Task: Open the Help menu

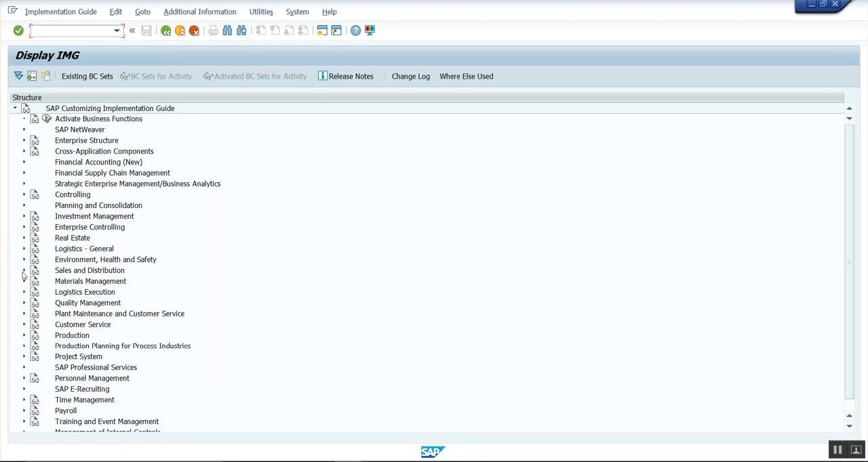Action: click(x=329, y=12)
